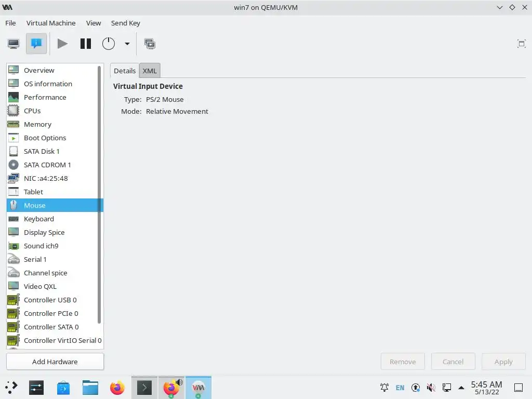The height and width of the screenshot is (399, 532).
Task: Open the system updates tray icon
Action: coord(416,388)
